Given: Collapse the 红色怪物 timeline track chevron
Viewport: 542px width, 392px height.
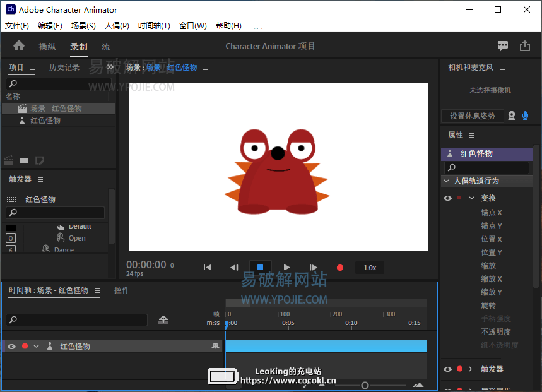Looking at the screenshot, I should tap(37, 346).
